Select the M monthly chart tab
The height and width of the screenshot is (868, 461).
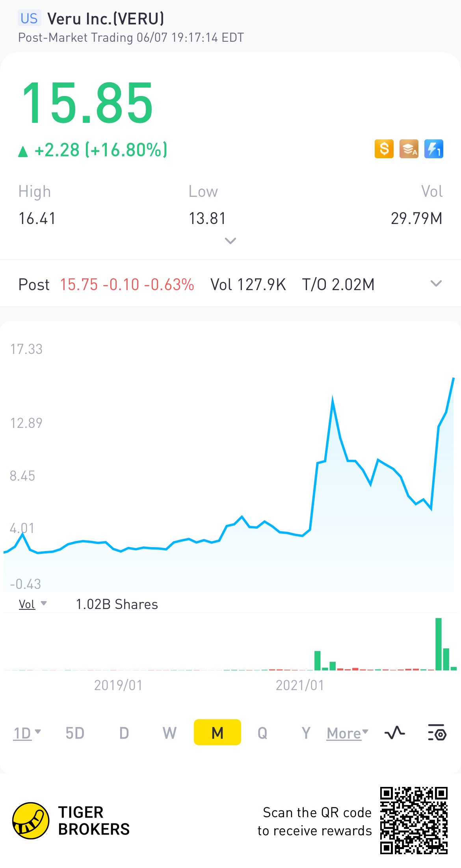pos(217,732)
